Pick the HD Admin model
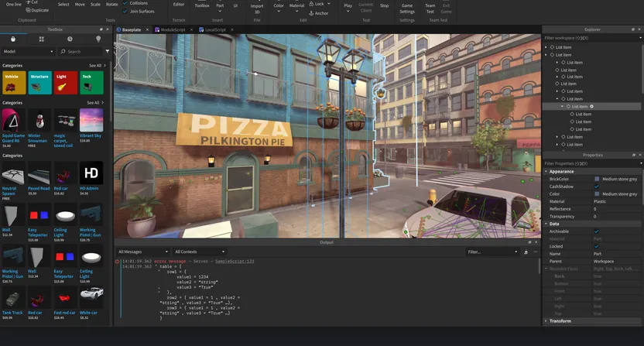Viewport: 644px width, 346px height. pos(91,173)
